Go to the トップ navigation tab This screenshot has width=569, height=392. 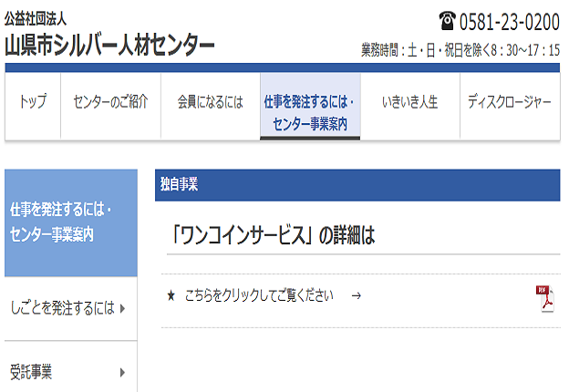[33, 102]
